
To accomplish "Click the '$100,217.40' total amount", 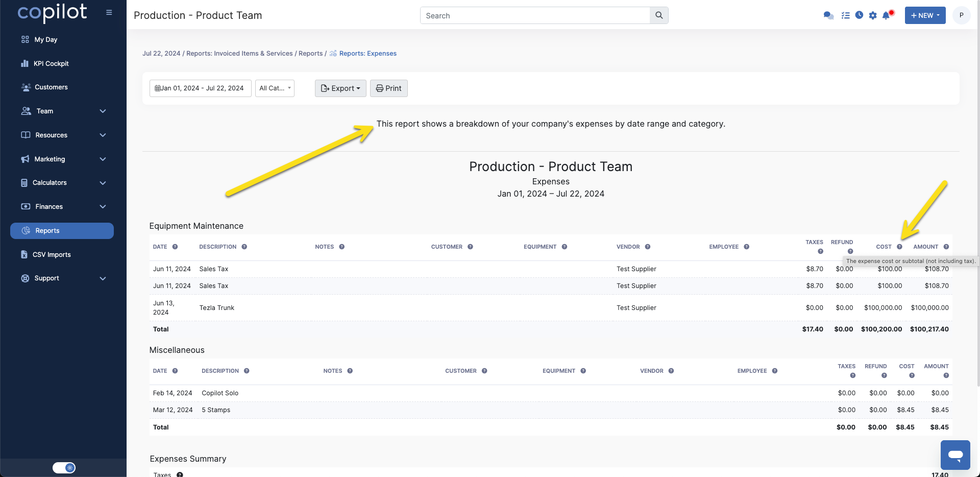I will point(929,329).
